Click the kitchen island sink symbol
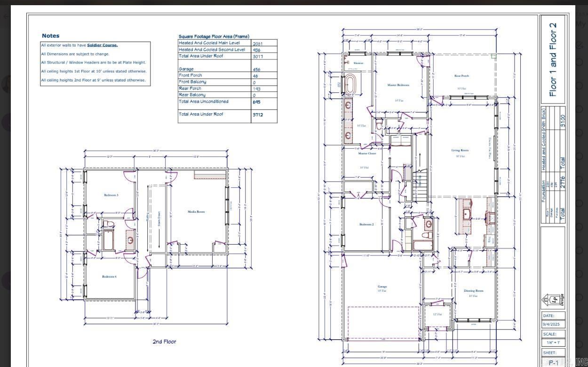The image size is (588, 367). click(x=466, y=215)
